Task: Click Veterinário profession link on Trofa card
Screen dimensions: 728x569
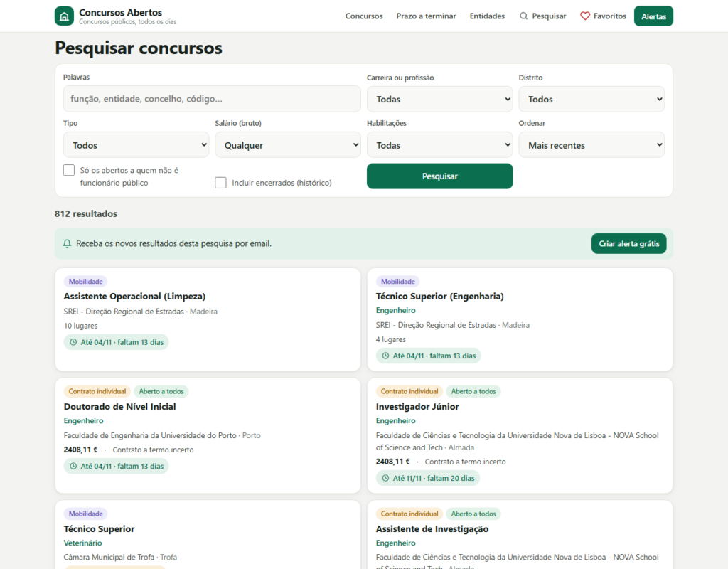Action: pyautogui.click(x=82, y=543)
